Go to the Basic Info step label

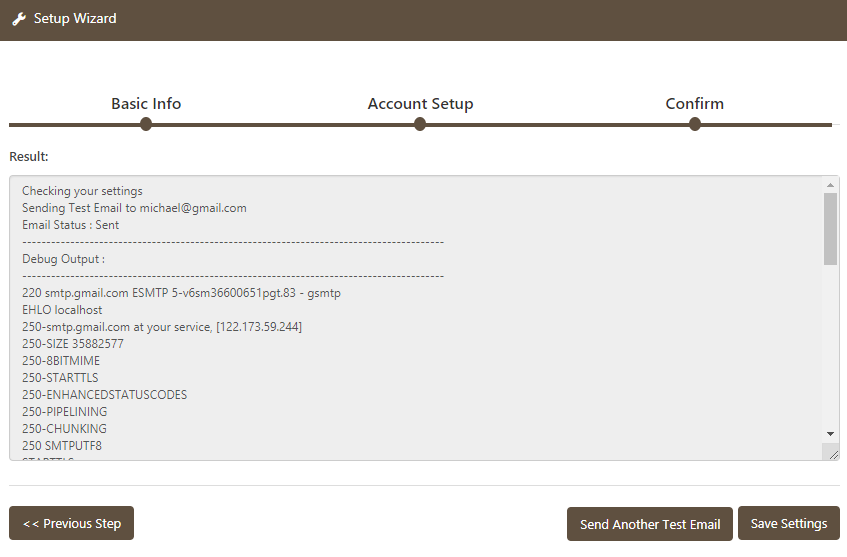coord(146,104)
